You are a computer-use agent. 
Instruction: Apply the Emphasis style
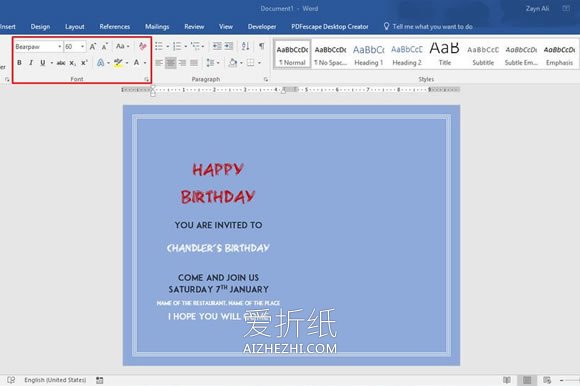tap(559, 55)
